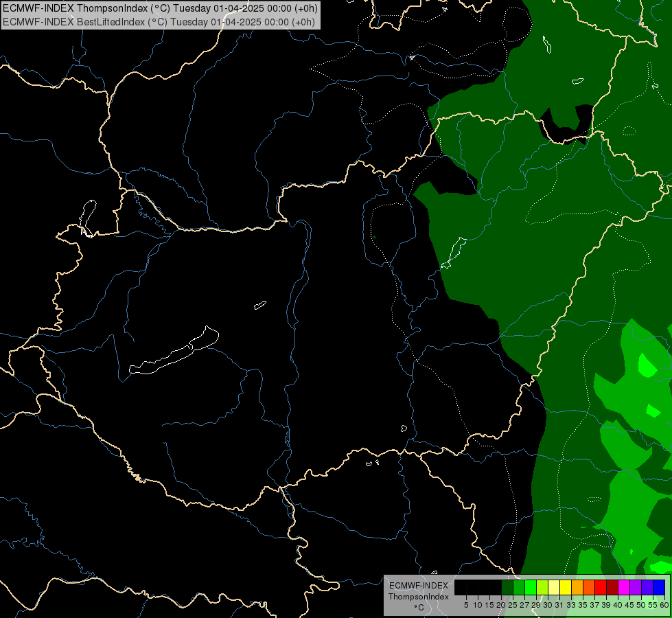The height and width of the screenshot is (618, 672).
Task: Click legend tick value '20'
Action: click(x=501, y=605)
